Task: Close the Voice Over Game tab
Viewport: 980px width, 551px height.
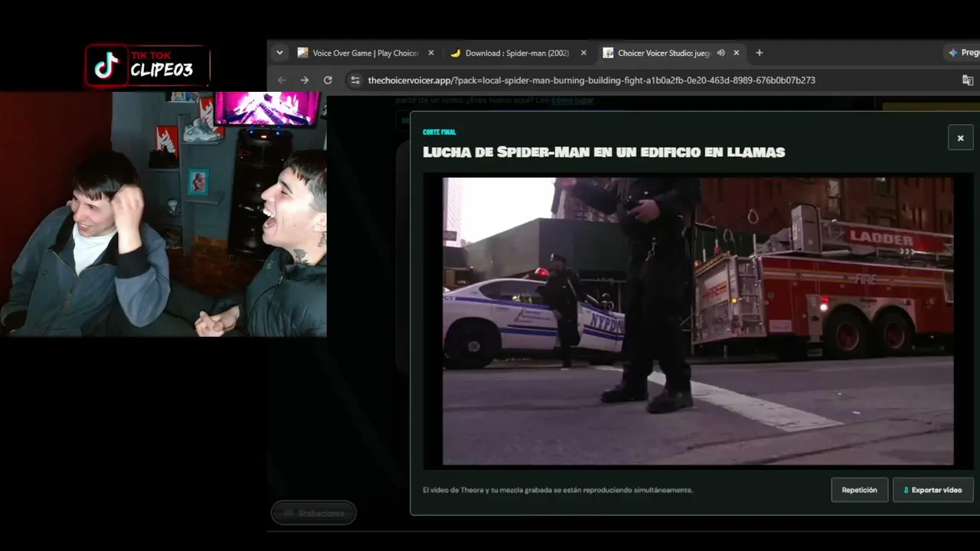Action: (x=430, y=53)
